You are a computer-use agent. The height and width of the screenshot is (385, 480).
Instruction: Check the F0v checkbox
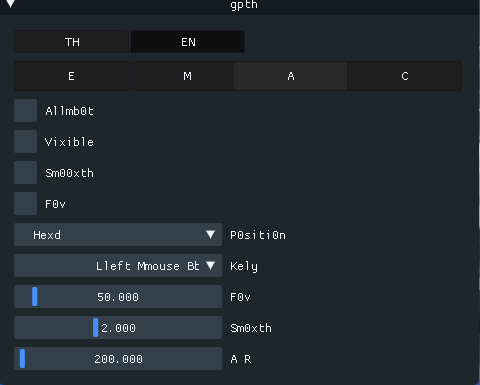(25, 203)
